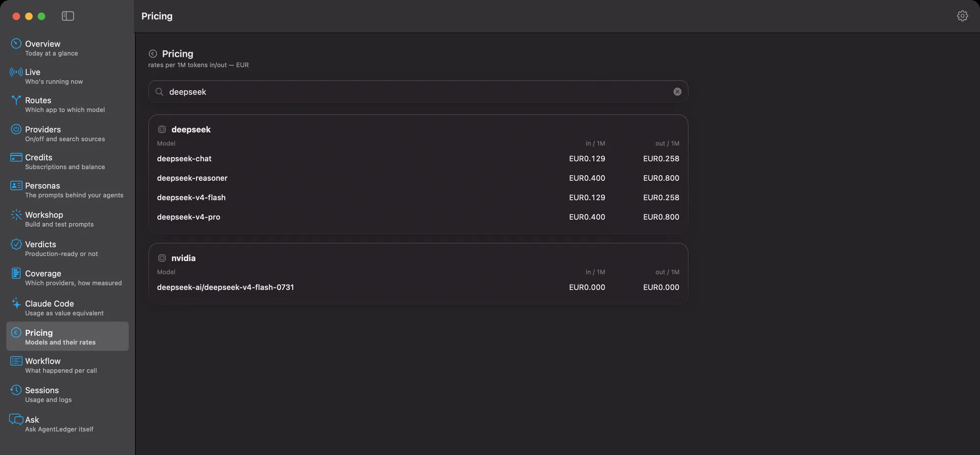
Task: Click the Personas ID card icon
Action: click(16, 186)
